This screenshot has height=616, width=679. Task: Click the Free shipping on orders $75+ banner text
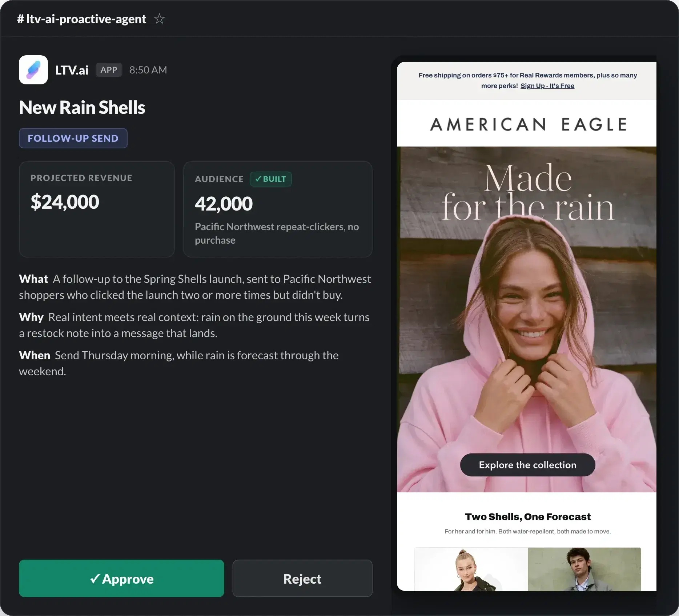pyautogui.click(x=528, y=80)
